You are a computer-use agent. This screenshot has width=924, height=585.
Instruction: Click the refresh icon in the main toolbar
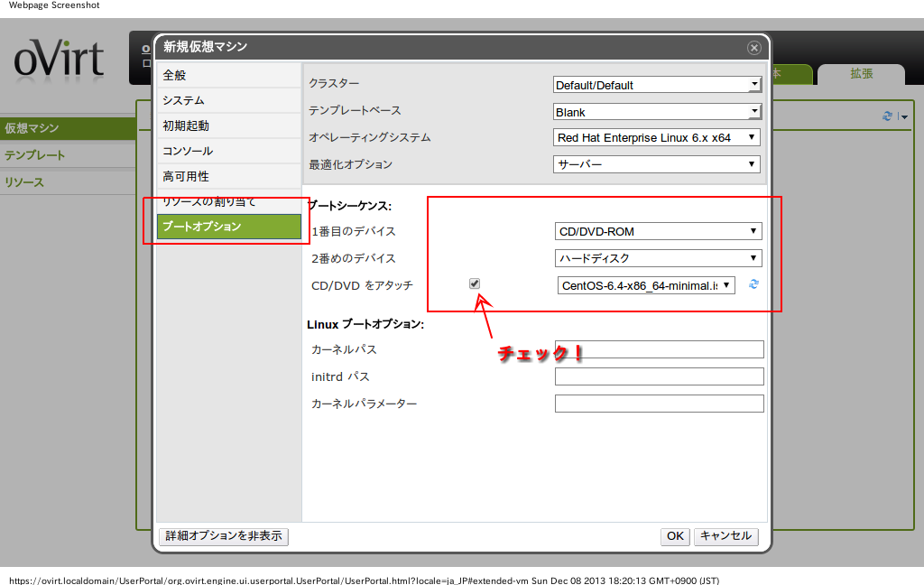(887, 116)
